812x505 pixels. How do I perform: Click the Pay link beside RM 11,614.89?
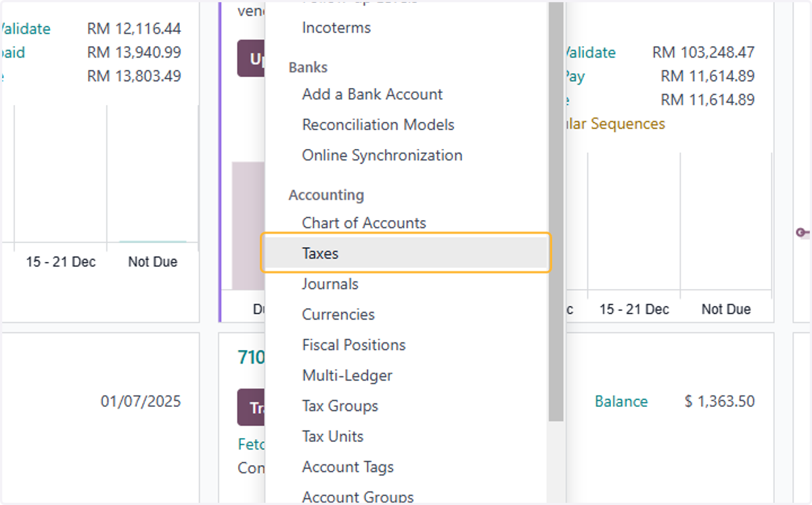tap(574, 76)
